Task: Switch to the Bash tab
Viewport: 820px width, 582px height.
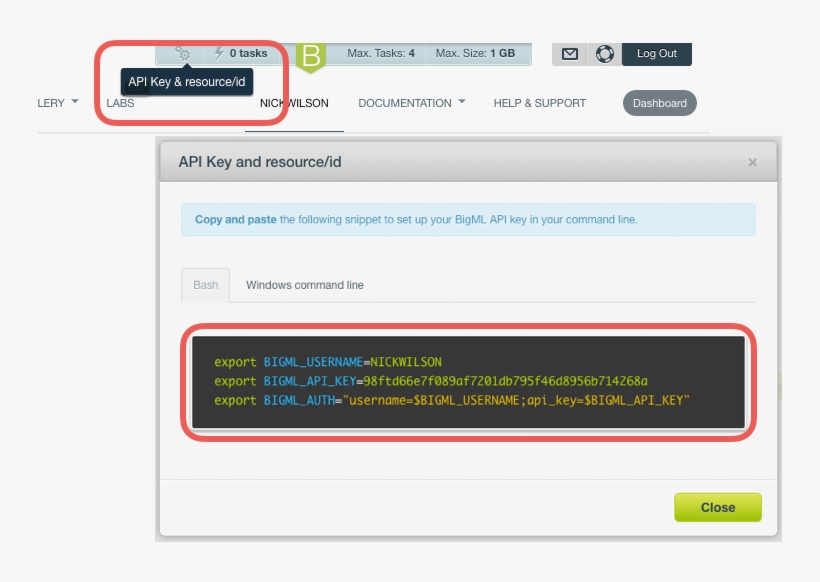Action: (204, 284)
